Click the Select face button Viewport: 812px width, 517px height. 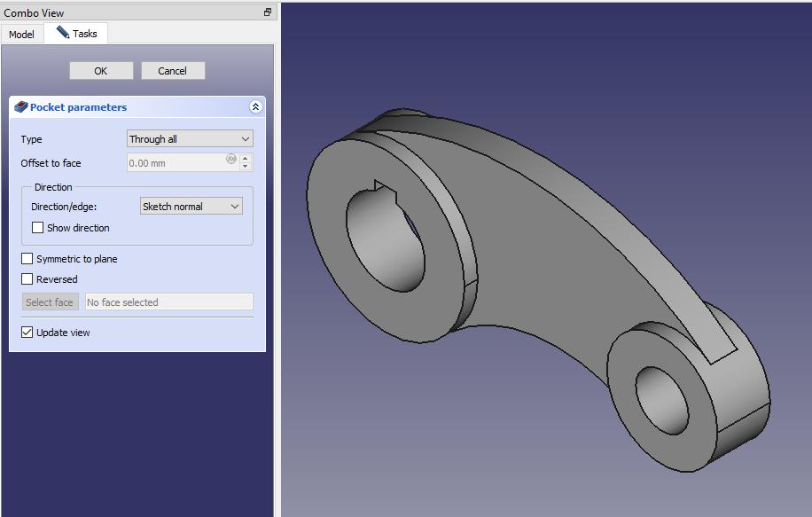tap(50, 302)
